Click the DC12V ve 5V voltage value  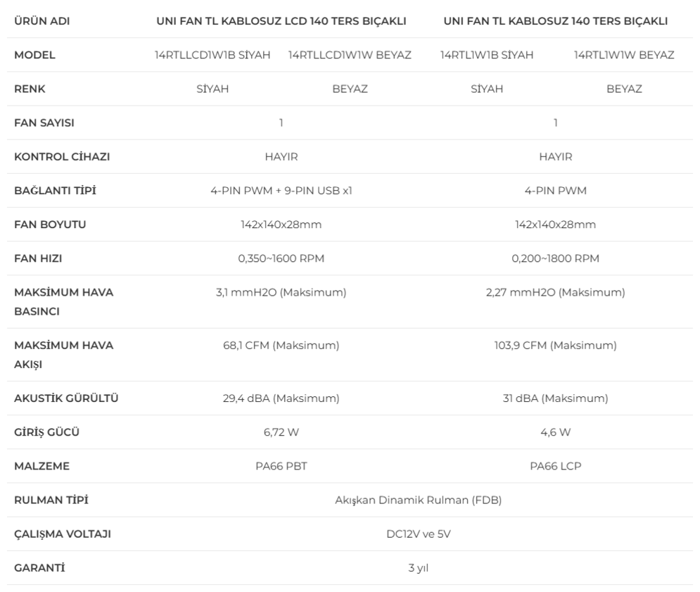click(x=419, y=534)
